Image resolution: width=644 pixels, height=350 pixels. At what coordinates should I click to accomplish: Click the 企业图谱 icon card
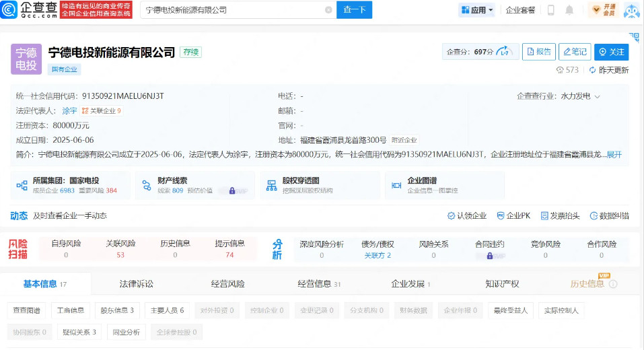(395, 185)
